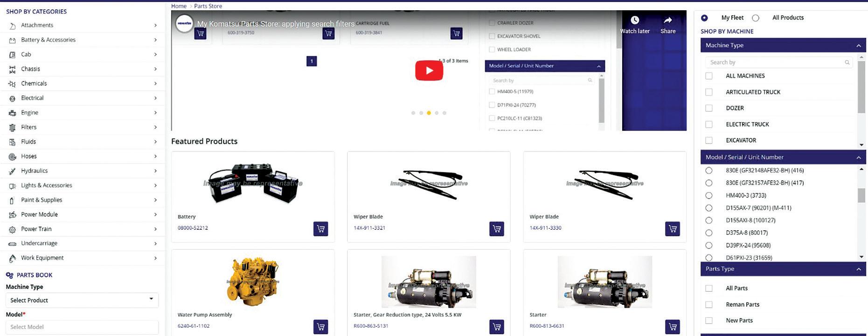Check the Reman Parts checkbox
This screenshot has width=868, height=336.
point(709,304)
